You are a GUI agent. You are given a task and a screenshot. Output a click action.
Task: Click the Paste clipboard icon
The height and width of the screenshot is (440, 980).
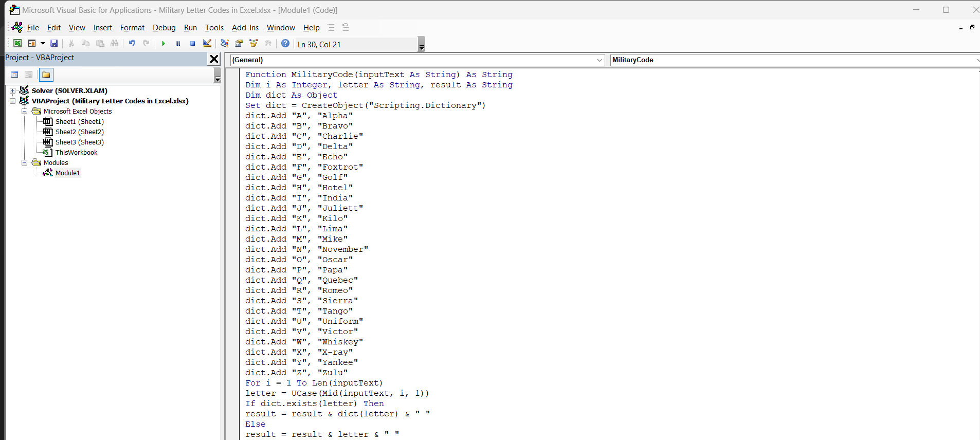[100, 44]
